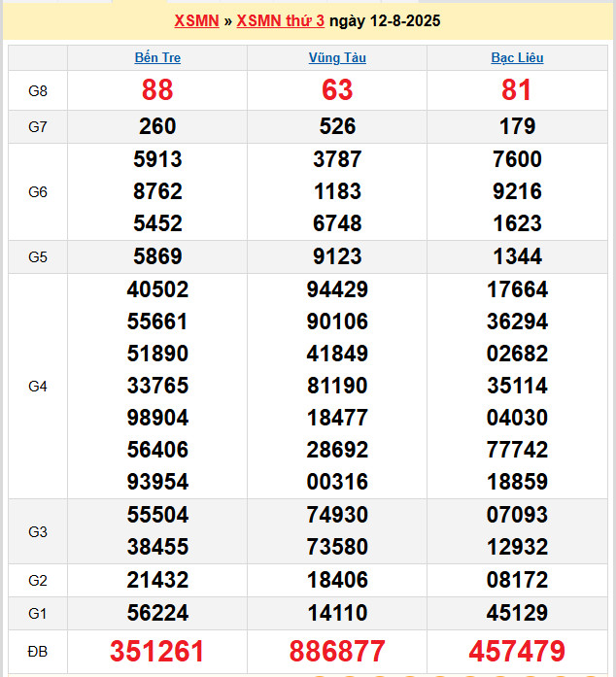Select G4 number 04030
Screen dimensions: 616x677
coord(517,418)
